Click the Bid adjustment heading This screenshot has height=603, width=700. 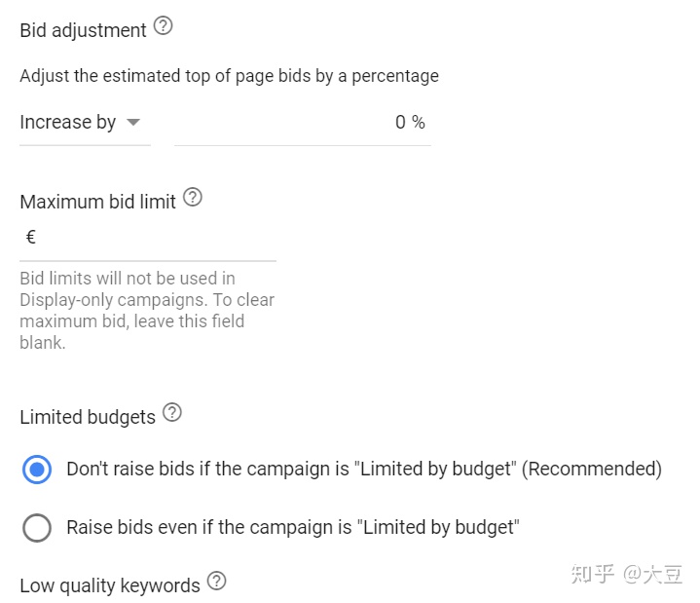83,30
